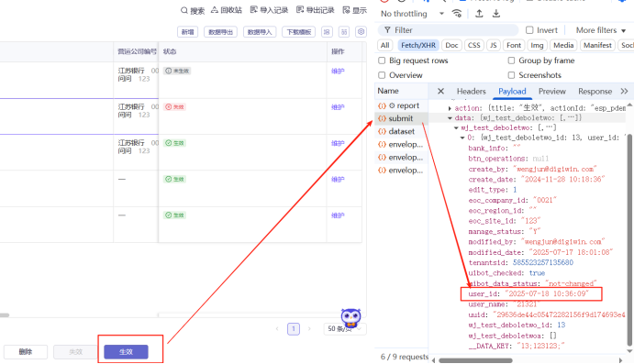Go to next page arrow in pagination
Screen dimensions: 634x364
coord(309,329)
